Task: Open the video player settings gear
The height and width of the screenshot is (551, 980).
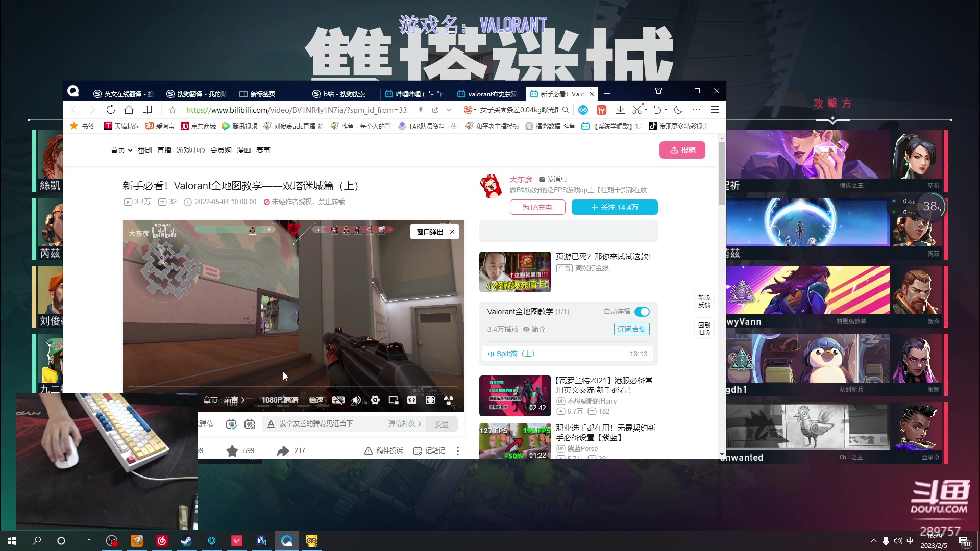Action: [375, 400]
